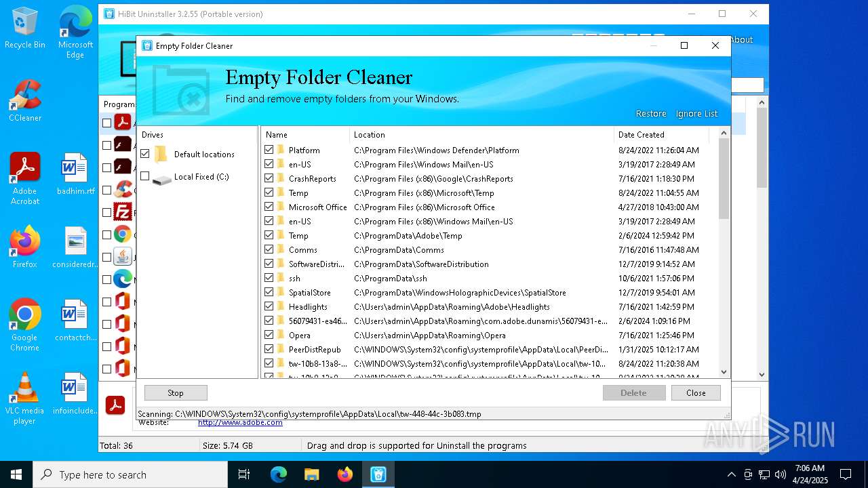Select Adobe Acrobat icon in HiBit program list

[122, 123]
